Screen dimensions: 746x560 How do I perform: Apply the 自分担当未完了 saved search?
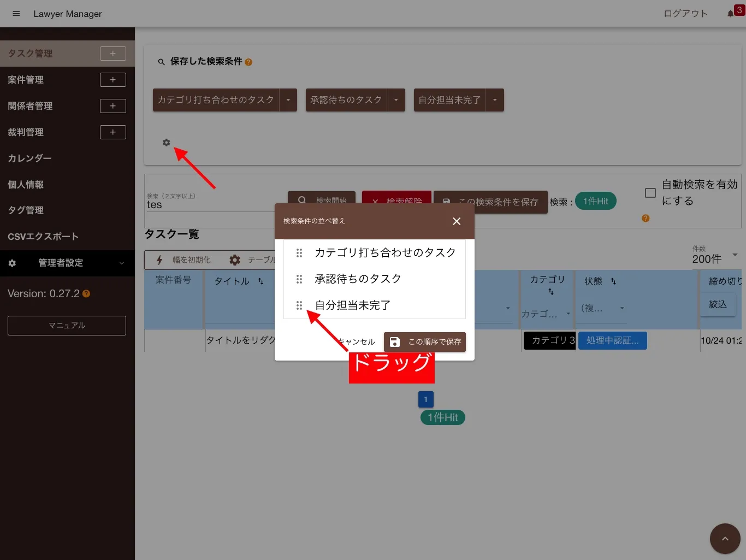pos(449,100)
